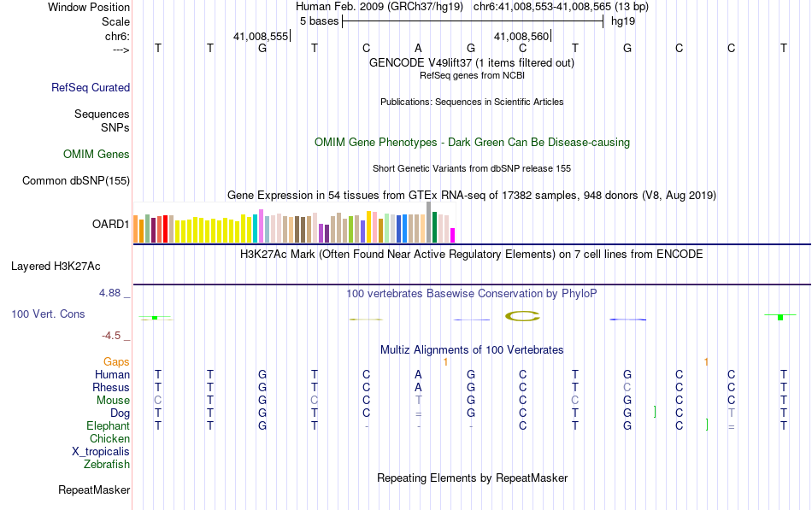Click the Dog species label
The image size is (812, 510).
click(x=121, y=413)
